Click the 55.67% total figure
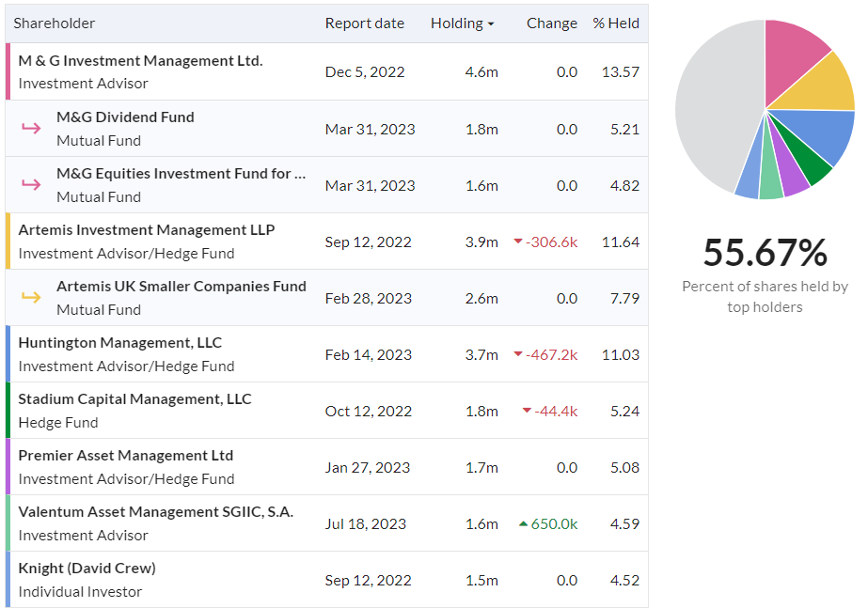Screen dimensions: 868x608 coord(765,253)
